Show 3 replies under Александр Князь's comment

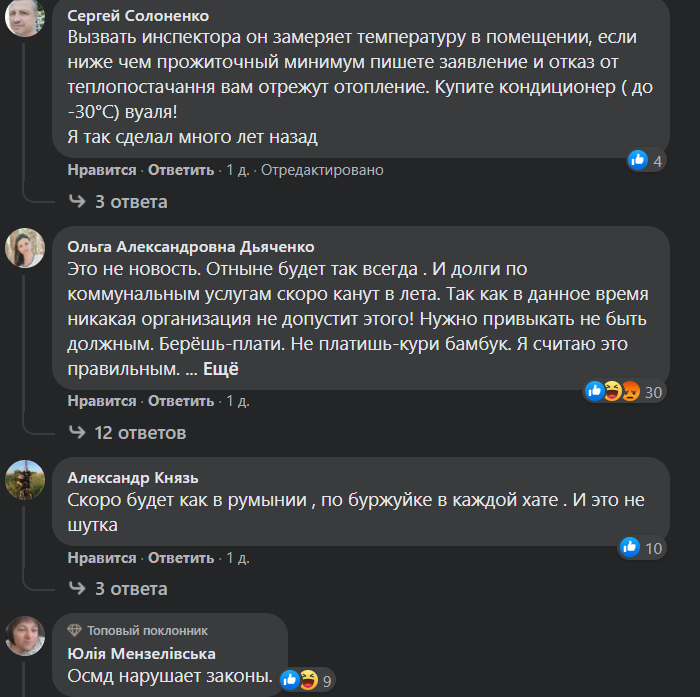130,589
